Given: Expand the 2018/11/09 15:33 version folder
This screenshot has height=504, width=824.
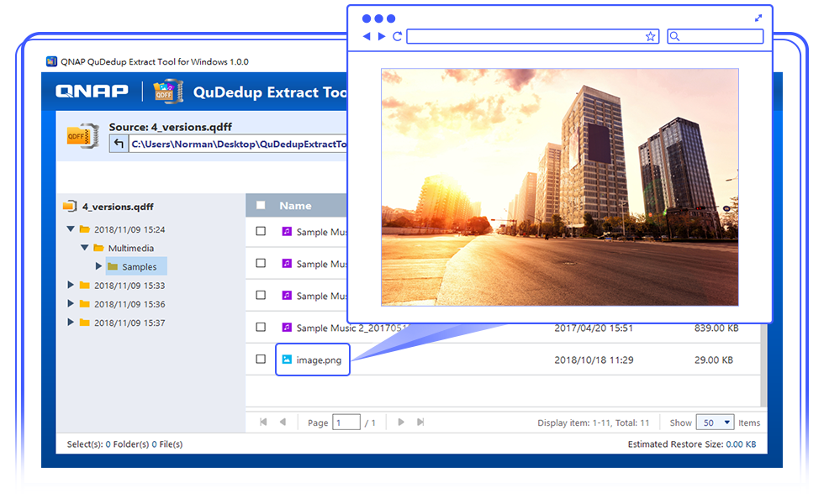Looking at the screenshot, I should (x=71, y=286).
